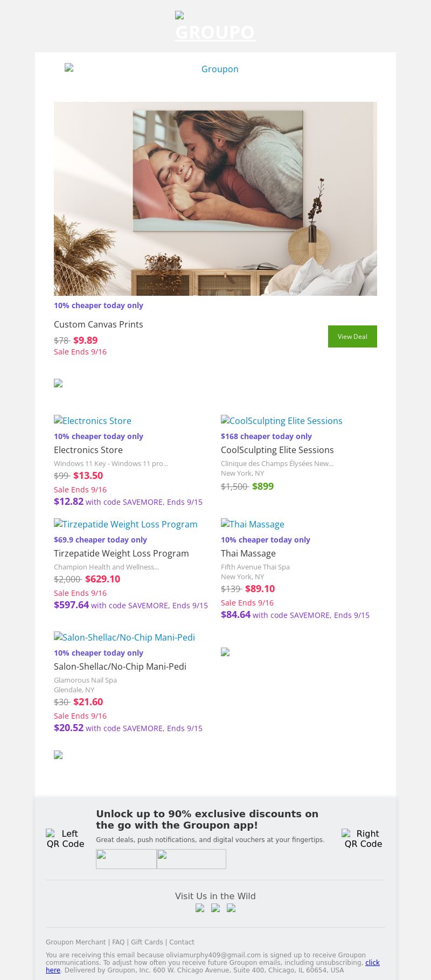The height and width of the screenshot is (980, 431).
Task: Open Salon-Shellac/No-Chip Mani-Pedi image link
Action: (x=124, y=637)
